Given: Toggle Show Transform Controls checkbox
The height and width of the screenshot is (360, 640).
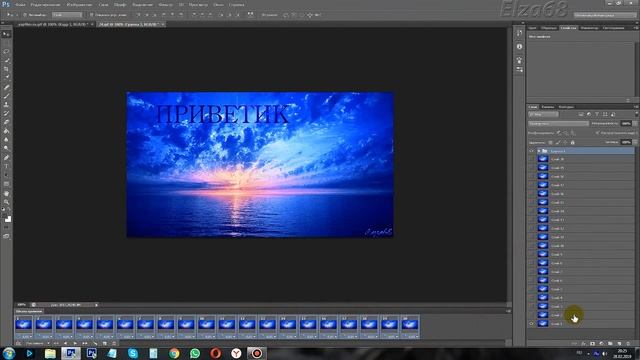Looking at the screenshot, I should (92, 15).
